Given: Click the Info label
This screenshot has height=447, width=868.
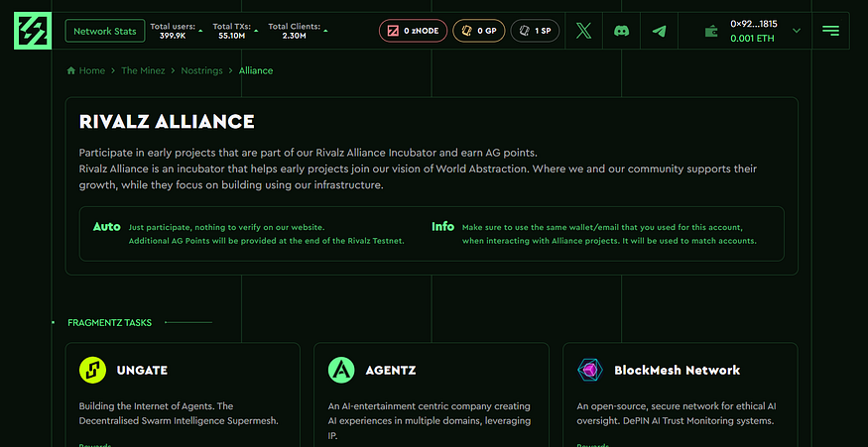Looking at the screenshot, I should click(x=442, y=227).
